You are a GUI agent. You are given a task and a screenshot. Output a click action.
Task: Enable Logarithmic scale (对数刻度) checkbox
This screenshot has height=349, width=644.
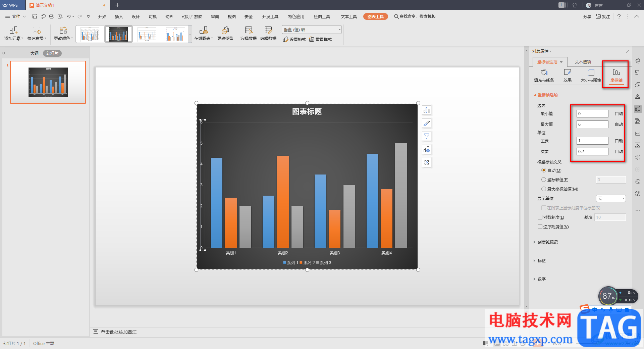(x=540, y=217)
